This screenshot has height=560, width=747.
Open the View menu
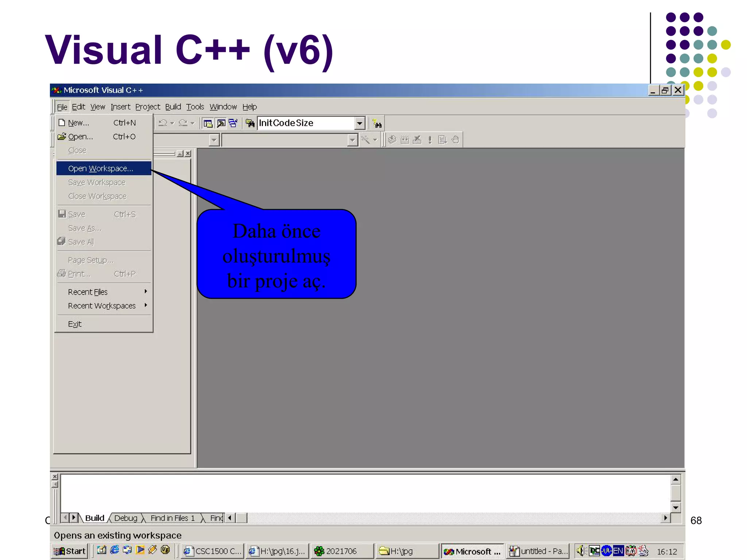coord(98,107)
